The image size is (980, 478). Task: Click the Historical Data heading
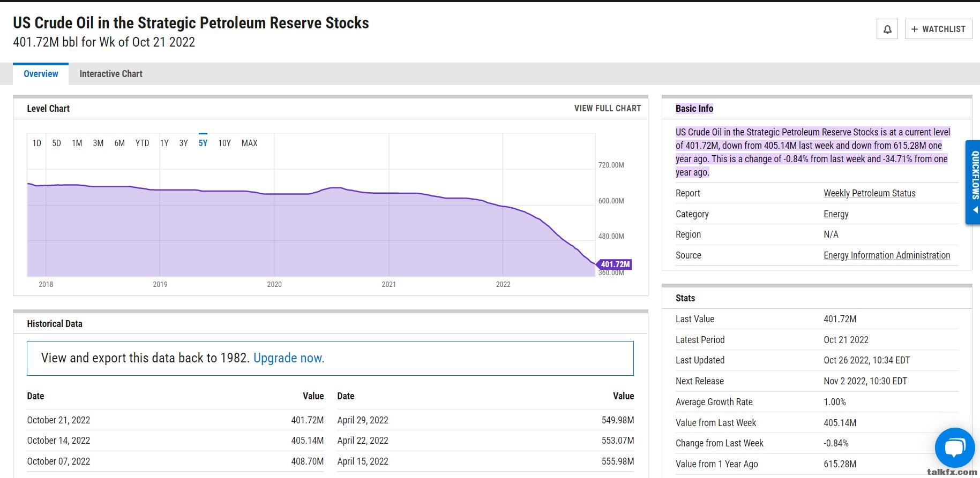pyautogui.click(x=55, y=324)
